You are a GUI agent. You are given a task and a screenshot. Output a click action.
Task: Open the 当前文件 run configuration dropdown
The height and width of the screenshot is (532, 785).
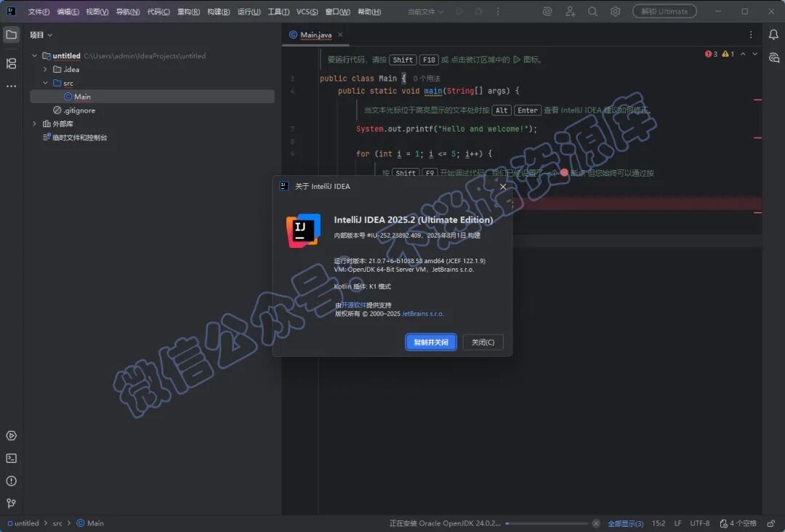[425, 11]
